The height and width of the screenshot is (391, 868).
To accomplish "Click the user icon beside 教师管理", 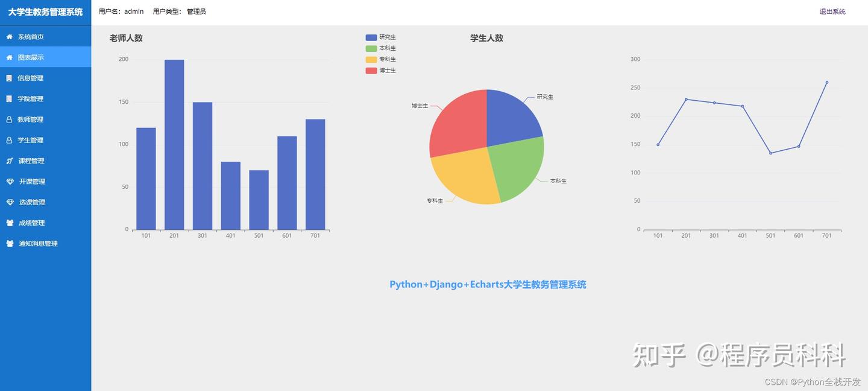I will (x=9, y=119).
